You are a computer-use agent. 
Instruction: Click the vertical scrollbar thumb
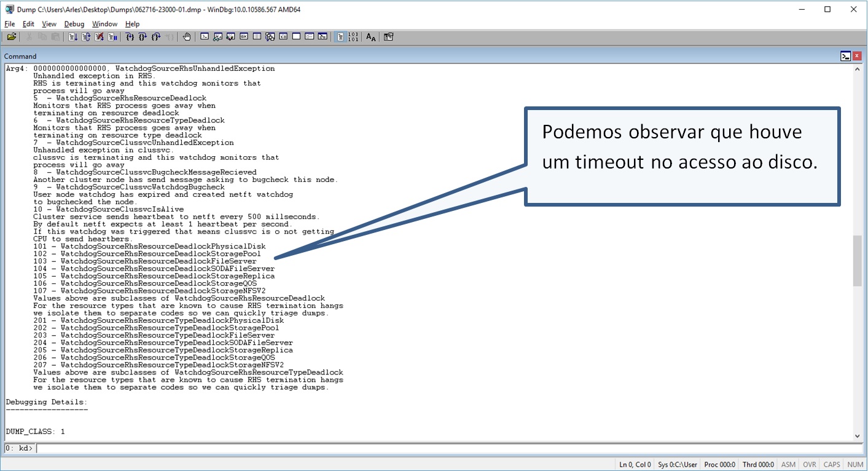[858, 261]
